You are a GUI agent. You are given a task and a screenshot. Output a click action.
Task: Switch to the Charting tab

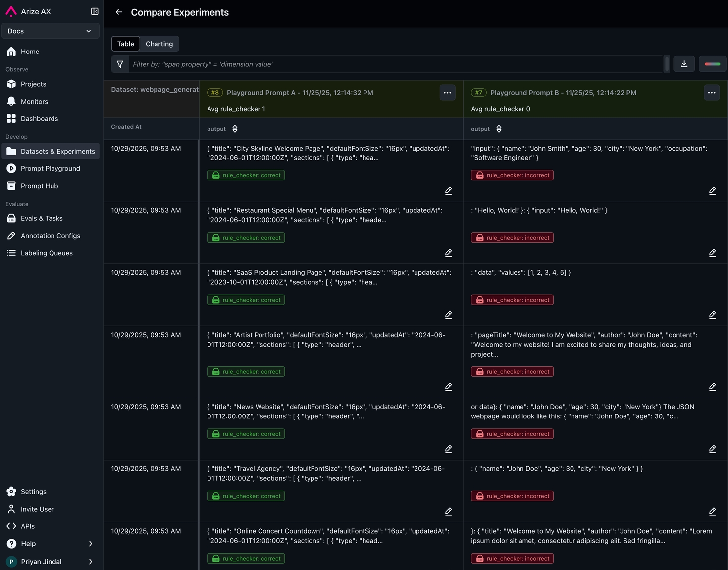coord(159,44)
